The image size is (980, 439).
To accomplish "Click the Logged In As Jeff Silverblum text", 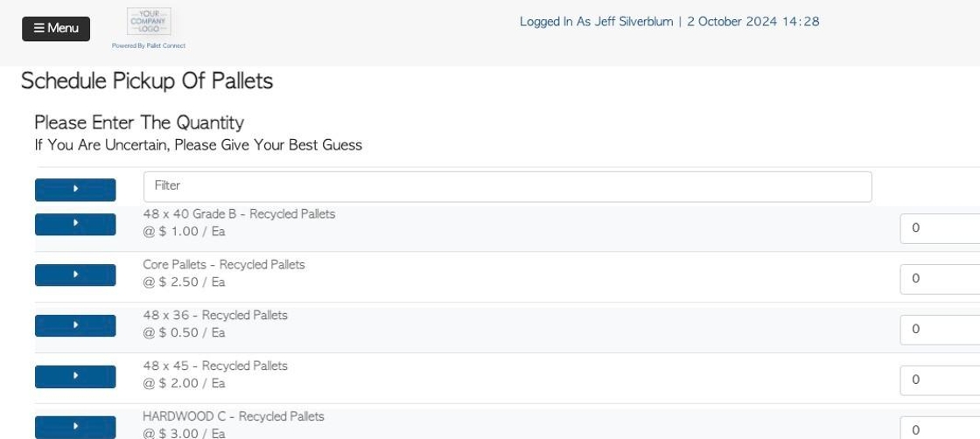I will [596, 22].
